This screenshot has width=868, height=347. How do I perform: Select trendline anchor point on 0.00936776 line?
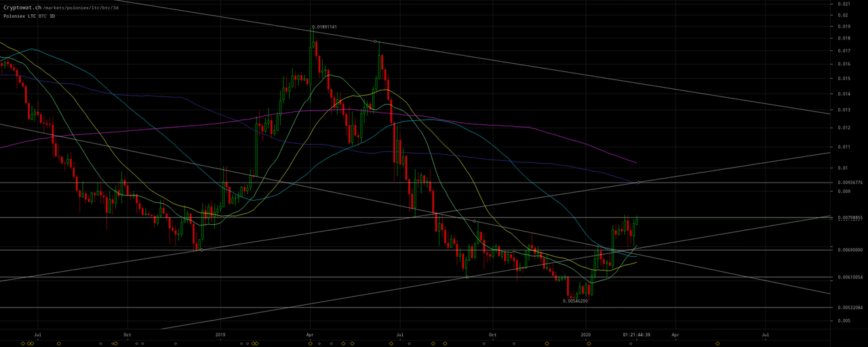(x=639, y=183)
